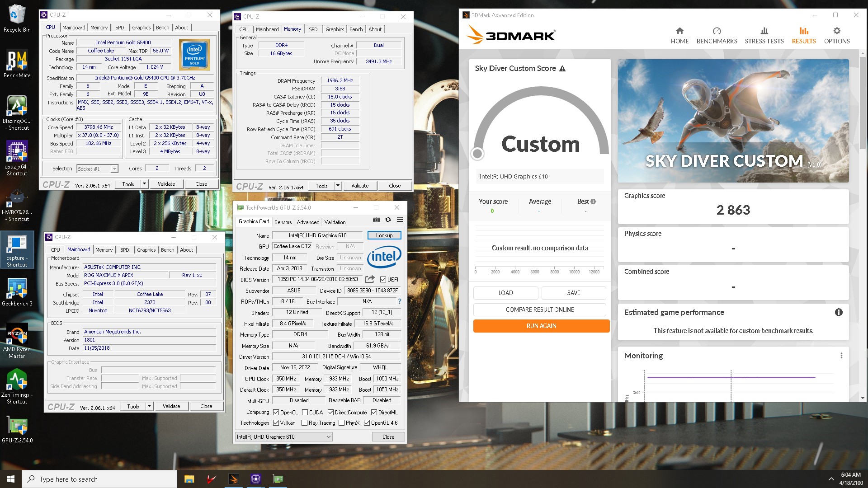Toggle OpenCL checkbox in GPU-Z
Image resolution: width=868 pixels, height=488 pixels.
(276, 413)
